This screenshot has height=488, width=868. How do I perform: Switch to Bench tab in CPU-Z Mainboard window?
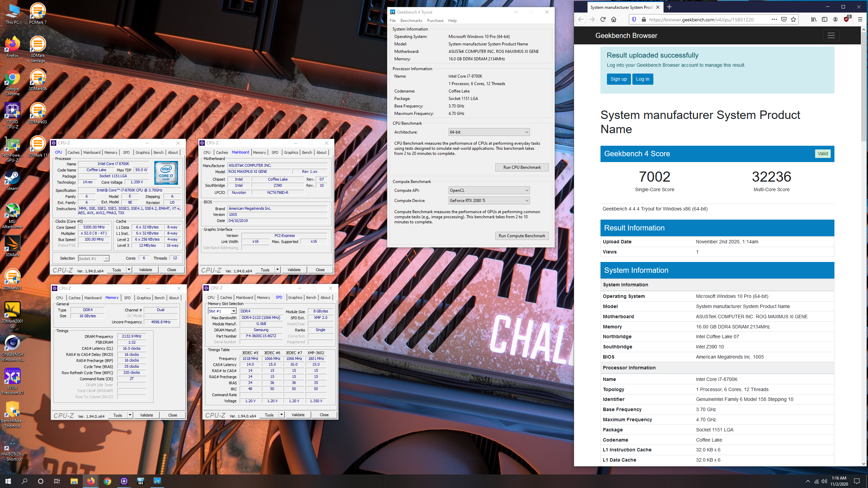point(307,152)
